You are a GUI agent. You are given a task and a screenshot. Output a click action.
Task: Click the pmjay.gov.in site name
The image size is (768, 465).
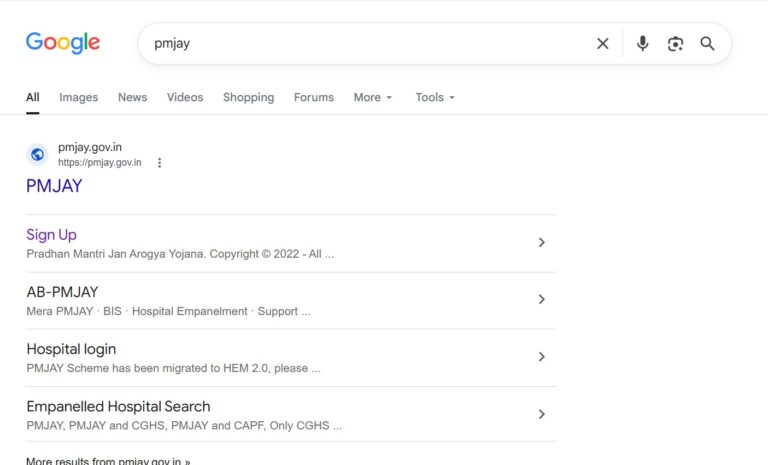(90, 147)
